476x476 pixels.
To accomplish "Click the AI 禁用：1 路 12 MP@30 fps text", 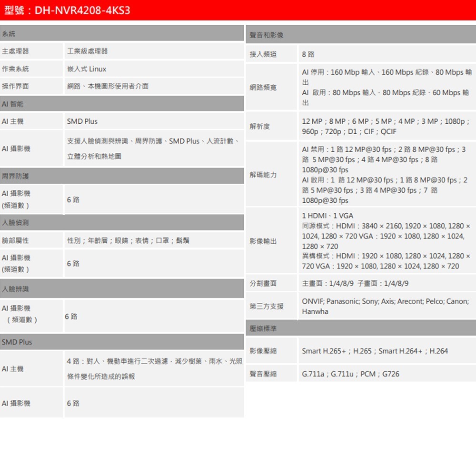I will point(384,159).
